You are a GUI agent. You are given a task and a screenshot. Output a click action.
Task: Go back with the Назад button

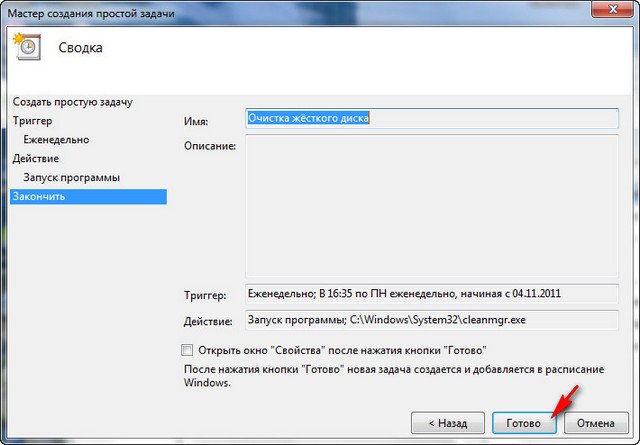pyautogui.click(x=448, y=423)
